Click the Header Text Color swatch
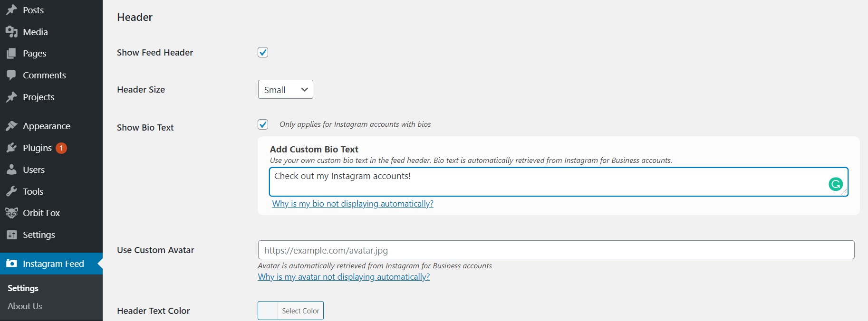This screenshot has width=868, height=321. point(268,311)
